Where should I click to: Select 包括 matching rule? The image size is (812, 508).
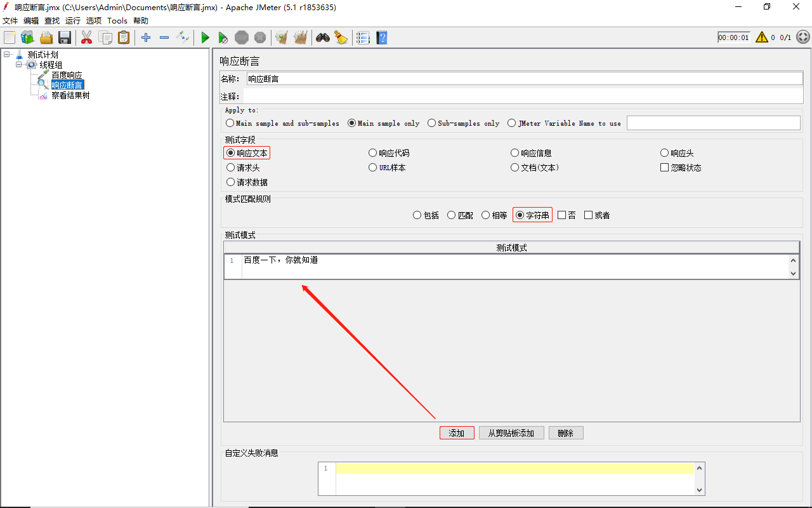tap(426, 215)
